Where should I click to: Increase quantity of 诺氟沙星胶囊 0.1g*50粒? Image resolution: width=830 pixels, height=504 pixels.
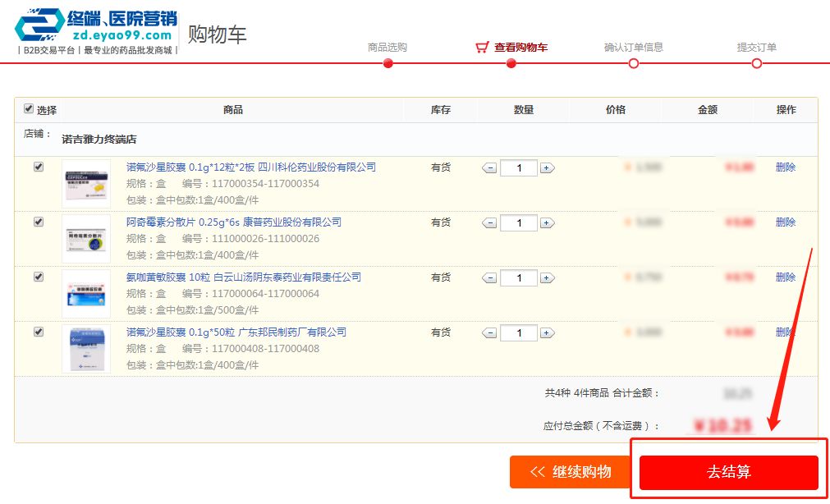[x=547, y=333]
